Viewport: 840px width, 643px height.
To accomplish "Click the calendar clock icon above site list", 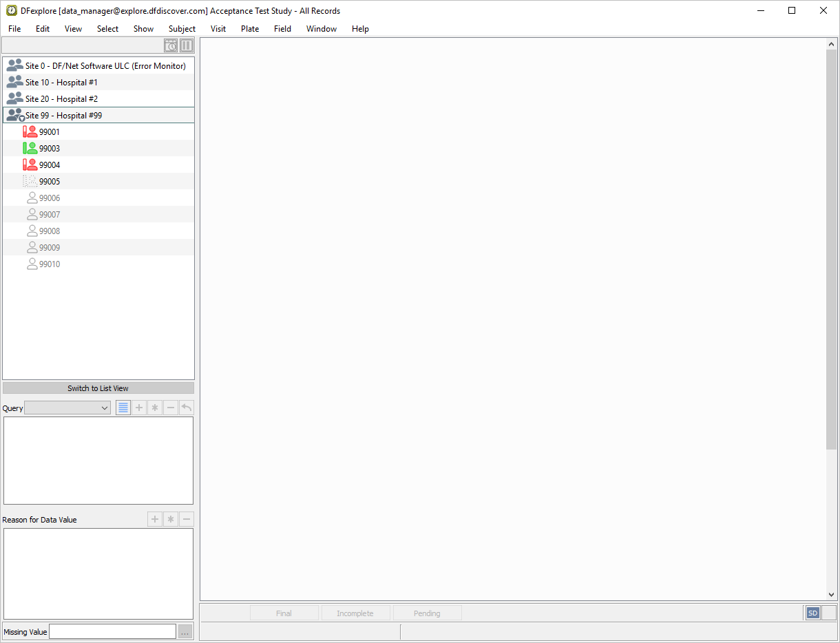I will (x=171, y=46).
